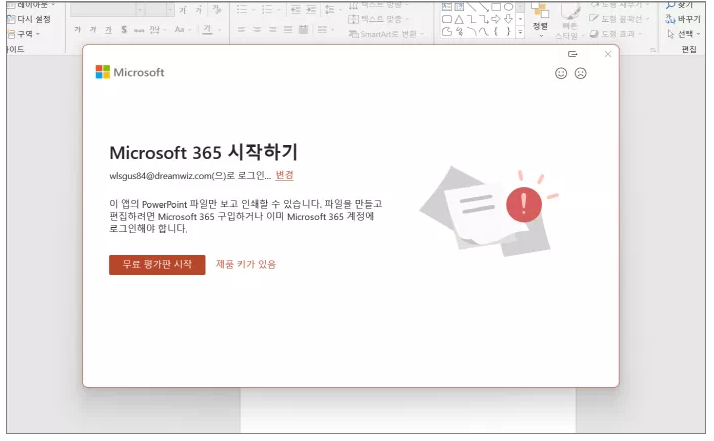Click the distributed alignment icon
The width and height of the screenshot is (714, 441).
pos(304,30)
